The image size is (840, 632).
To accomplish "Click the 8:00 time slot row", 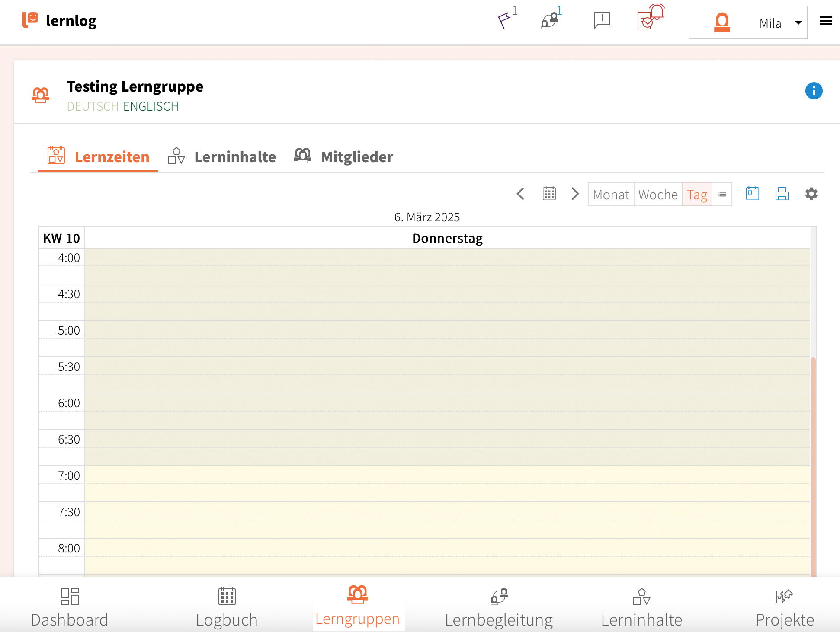I will (x=447, y=547).
